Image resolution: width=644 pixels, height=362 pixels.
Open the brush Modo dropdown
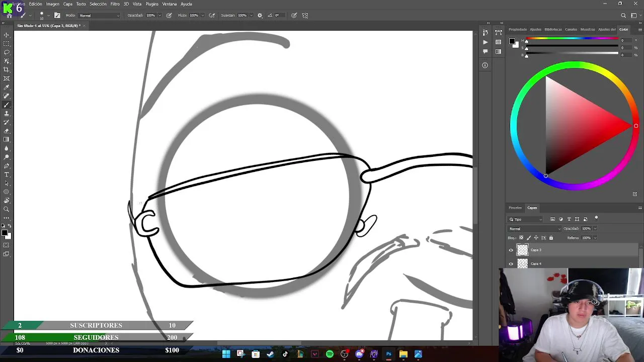(99, 16)
